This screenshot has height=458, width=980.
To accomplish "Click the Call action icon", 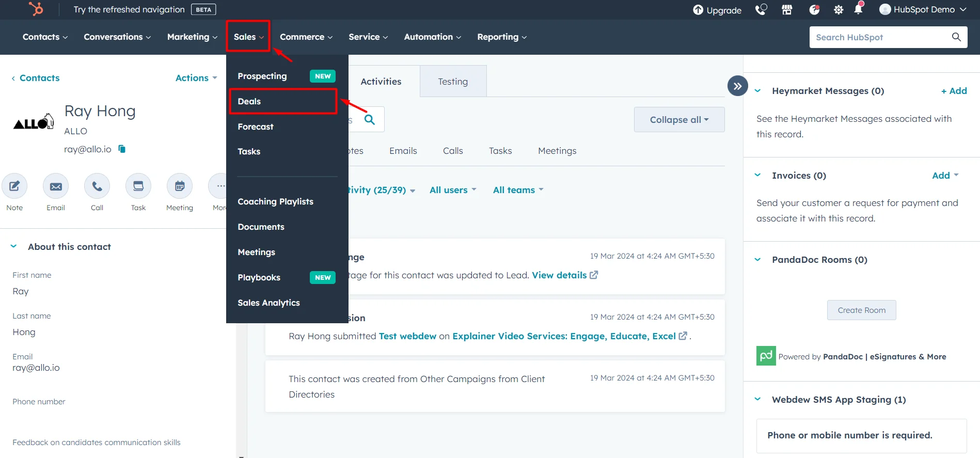I will click(x=97, y=186).
